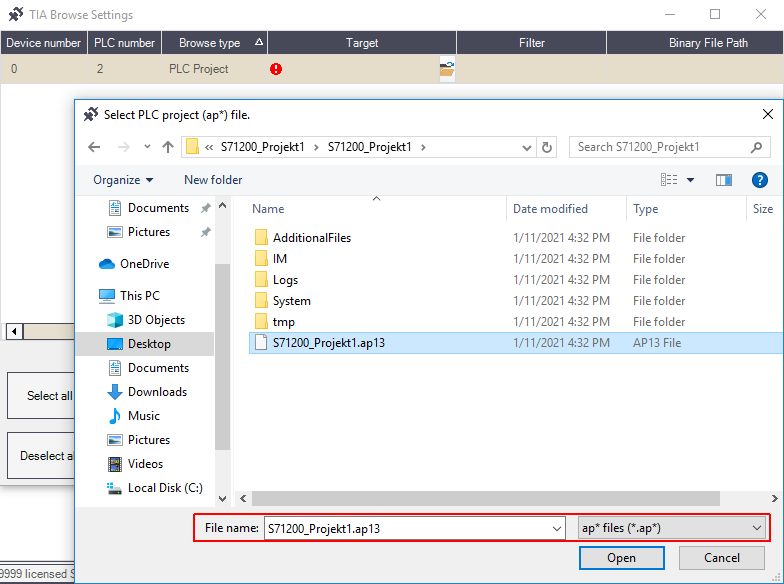
Task: Open Local Disk (C:) in navigation pane
Action: tap(155, 488)
